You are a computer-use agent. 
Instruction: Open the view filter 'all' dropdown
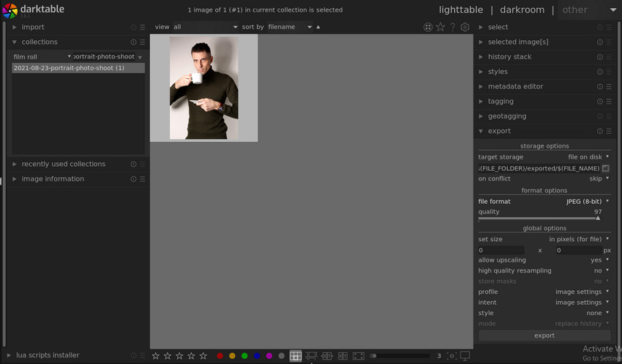205,27
